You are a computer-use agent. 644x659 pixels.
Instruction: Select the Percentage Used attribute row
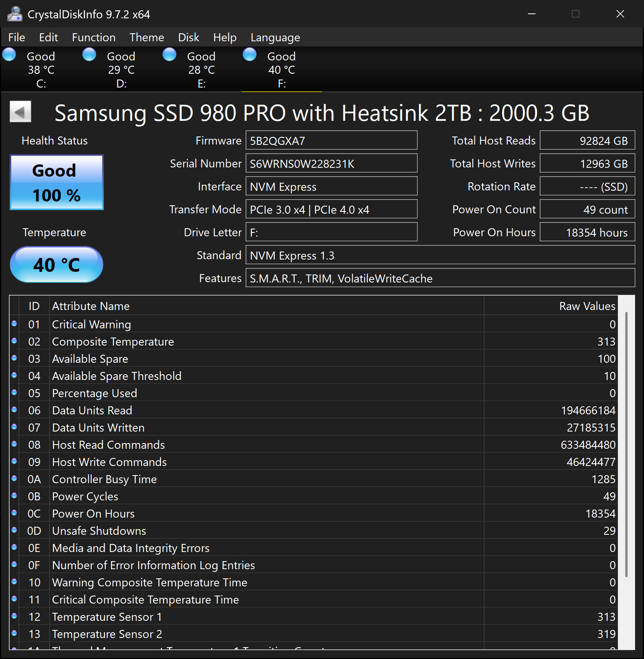(x=267, y=393)
